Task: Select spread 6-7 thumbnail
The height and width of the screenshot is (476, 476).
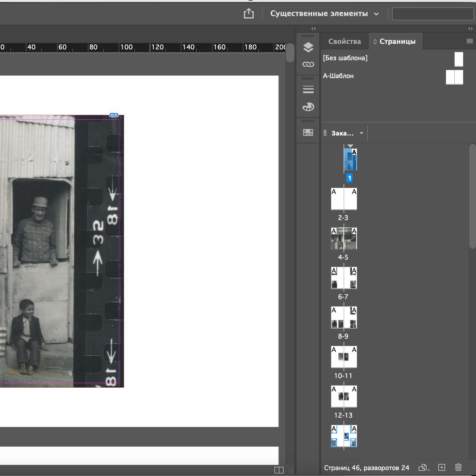Action: click(344, 278)
